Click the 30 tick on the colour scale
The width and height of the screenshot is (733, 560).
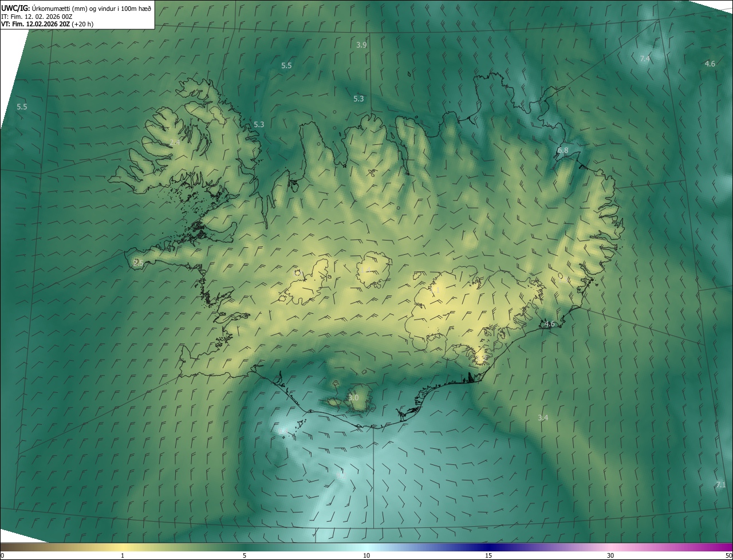point(610,555)
